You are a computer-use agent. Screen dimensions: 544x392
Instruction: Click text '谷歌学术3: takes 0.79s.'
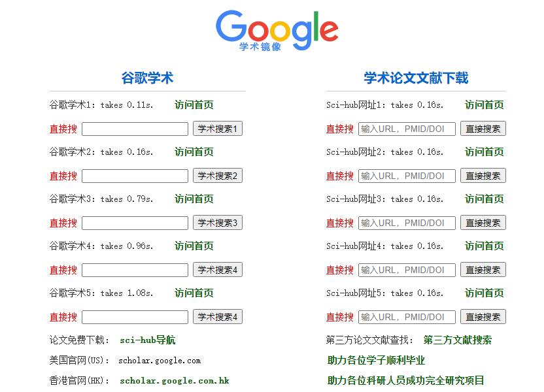(x=101, y=199)
